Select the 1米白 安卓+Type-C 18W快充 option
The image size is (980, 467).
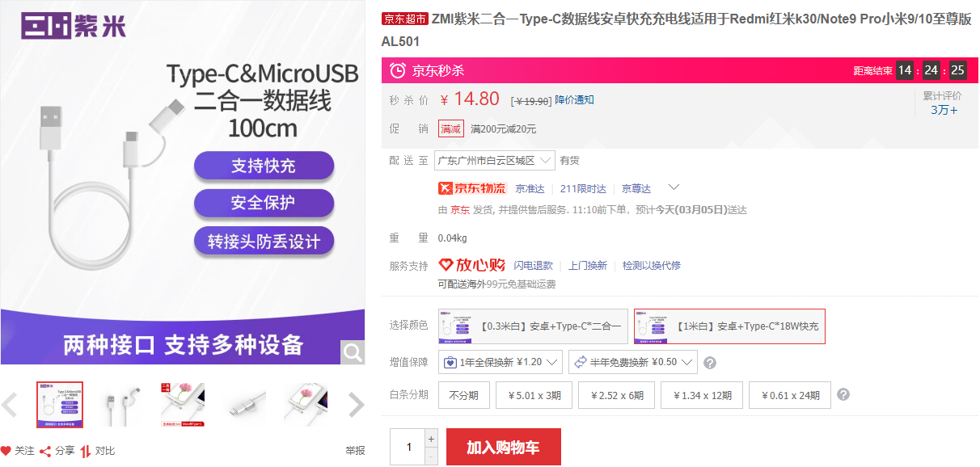click(x=729, y=326)
